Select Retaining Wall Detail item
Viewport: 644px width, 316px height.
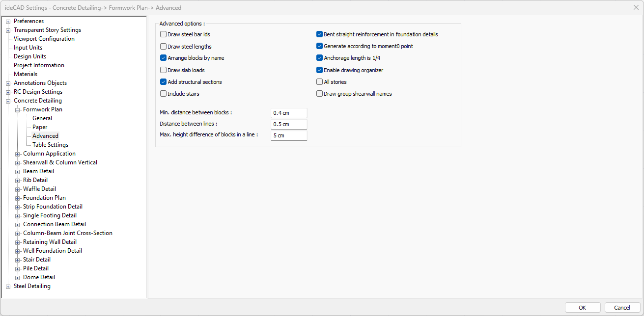(x=50, y=242)
